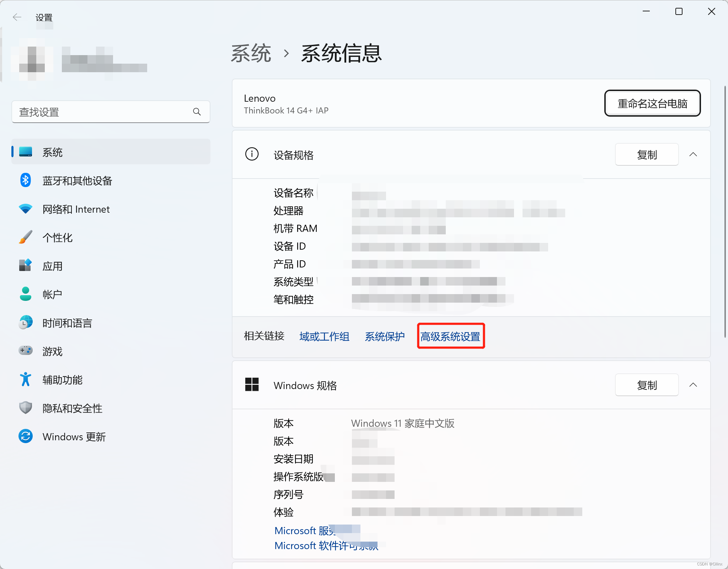Image resolution: width=728 pixels, height=569 pixels.
Task: Go to 辅助功能 settings
Action: (x=63, y=380)
